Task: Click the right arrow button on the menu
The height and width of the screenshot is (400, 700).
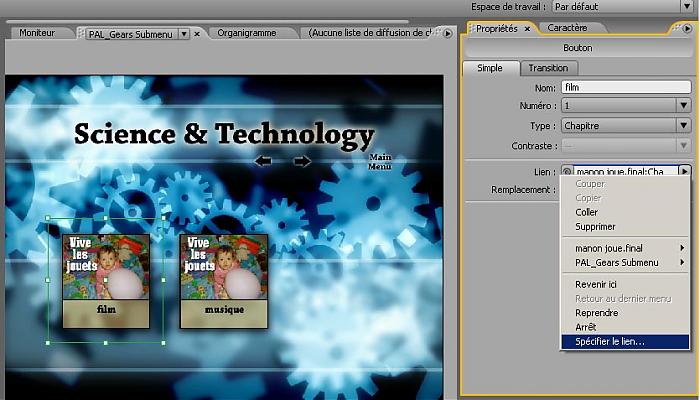Action: [302, 161]
